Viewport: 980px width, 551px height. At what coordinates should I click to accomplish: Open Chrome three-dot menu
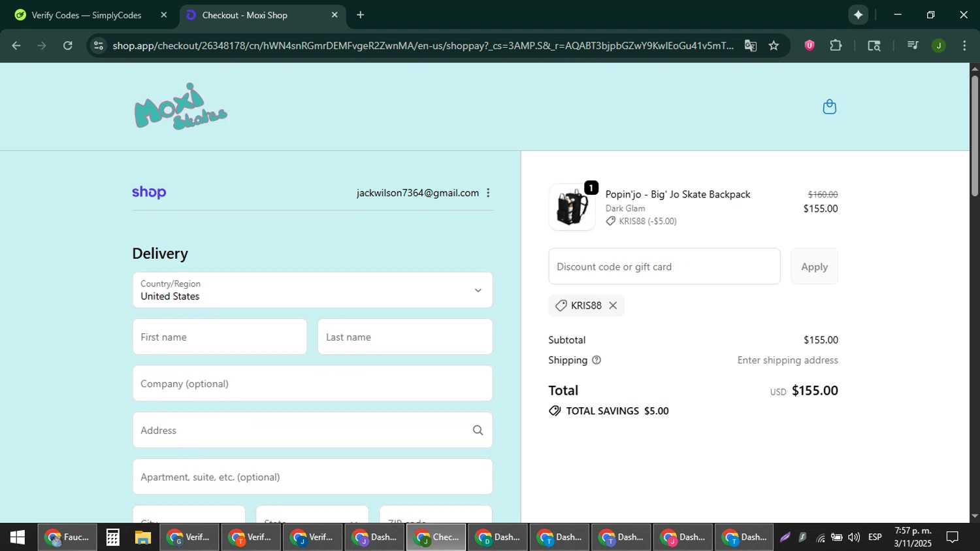(964, 45)
